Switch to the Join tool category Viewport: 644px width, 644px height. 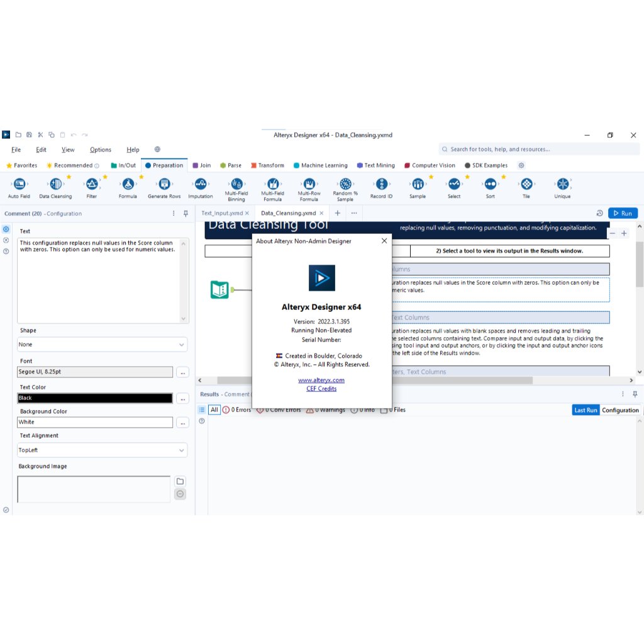(202, 165)
